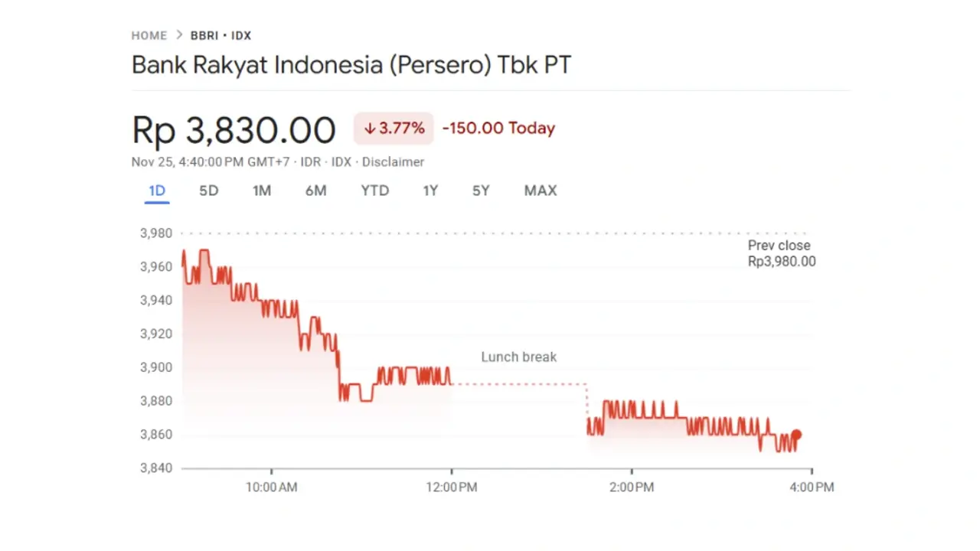The height and width of the screenshot is (551, 980).
Task: Show the 6M chart range
Action: point(315,191)
